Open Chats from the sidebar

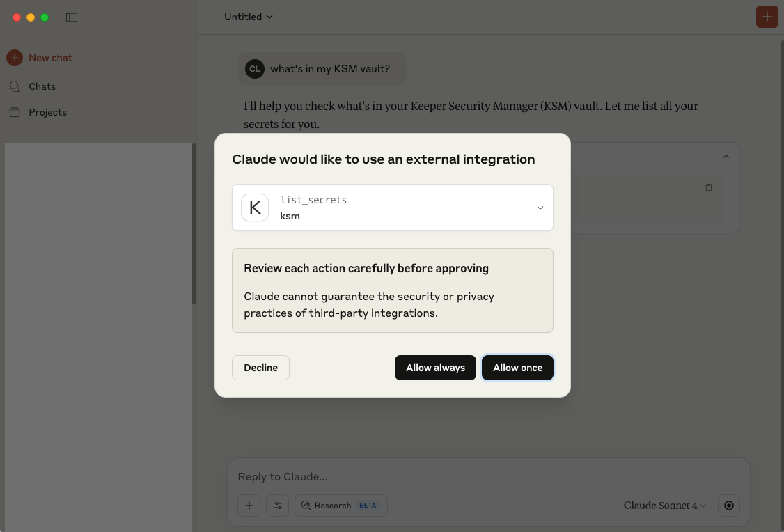tap(42, 86)
